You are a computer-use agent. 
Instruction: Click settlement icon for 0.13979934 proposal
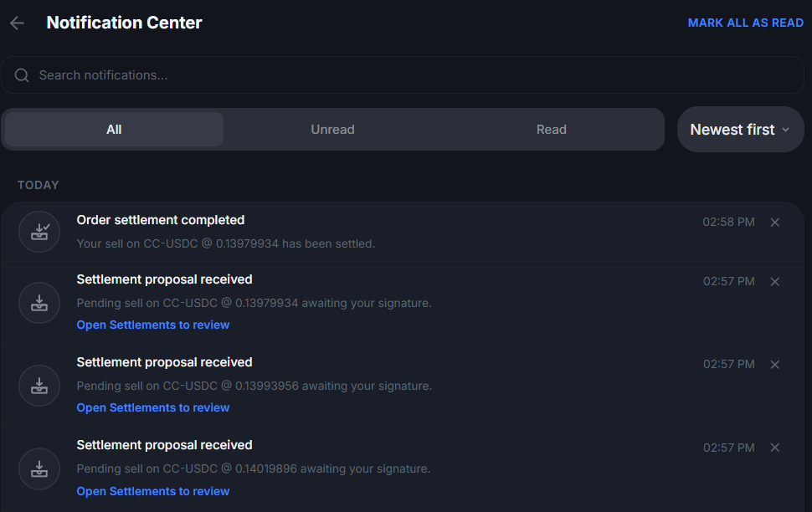[39, 303]
